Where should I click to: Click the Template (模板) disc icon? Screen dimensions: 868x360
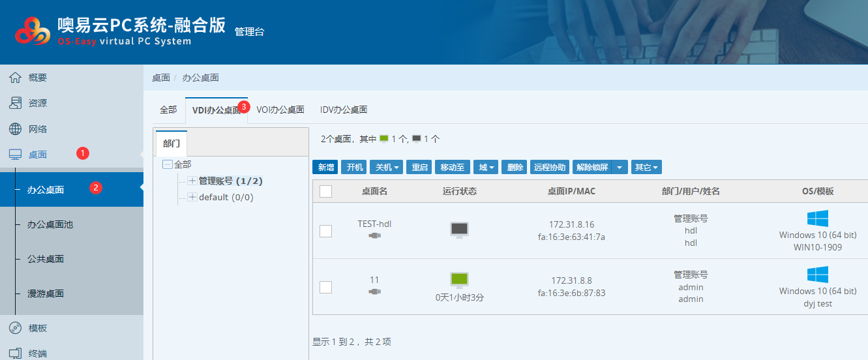tap(15, 328)
